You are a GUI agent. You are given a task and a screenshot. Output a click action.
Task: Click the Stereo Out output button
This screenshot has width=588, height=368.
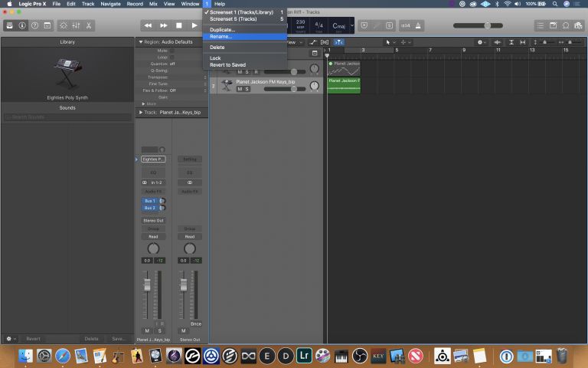click(x=153, y=221)
